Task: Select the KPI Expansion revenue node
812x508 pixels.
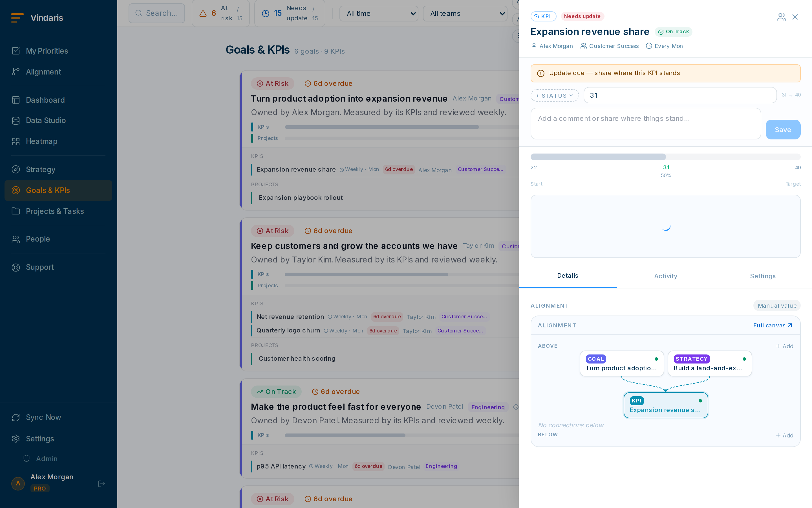Action: click(x=666, y=406)
